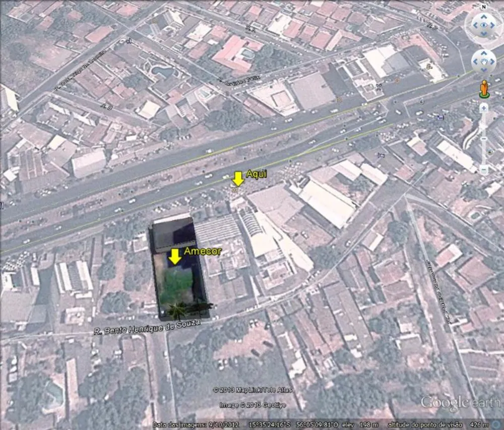This screenshot has height=430, width=504.
Task: Click the Aqui placemark label
Action: pyautogui.click(x=256, y=174)
